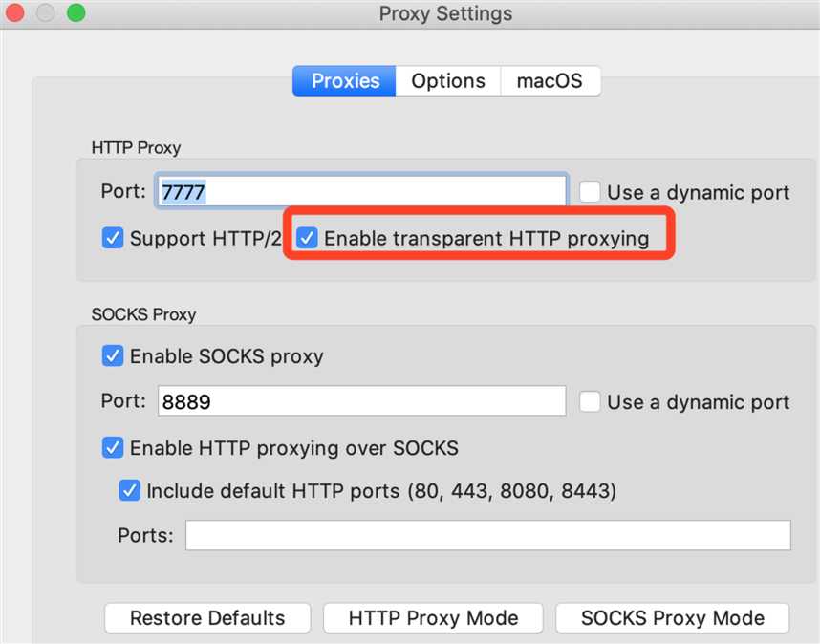The width and height of the screenshot is (820, 644).
Task: Click the Restore Defaults button
Action: pyautogui.click(x=207, y=618)
